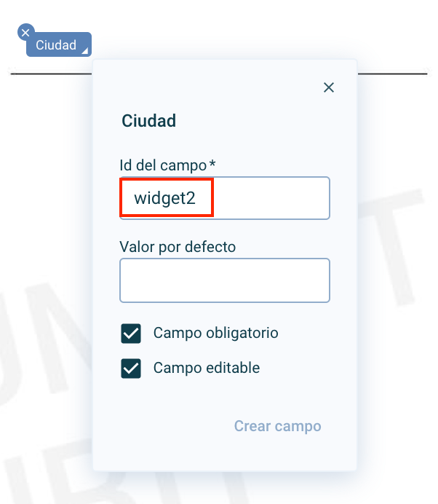
Task: Focus the Id del campo input
Action: click(x=225, y=198)
